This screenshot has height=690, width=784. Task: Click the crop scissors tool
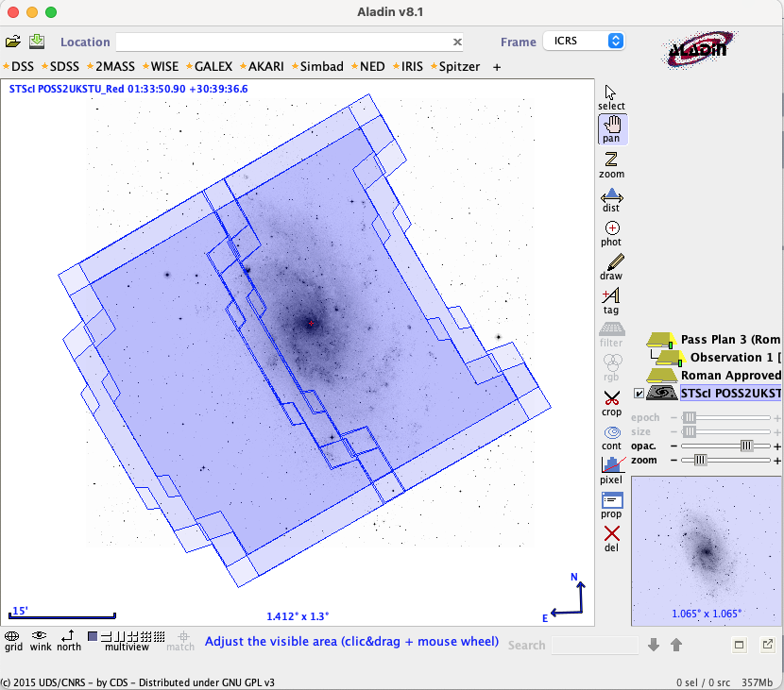[x=611, y=401]
